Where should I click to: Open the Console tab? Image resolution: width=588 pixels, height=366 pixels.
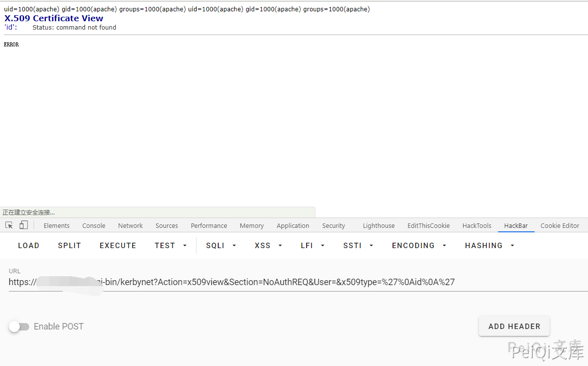tap(94, 226)
